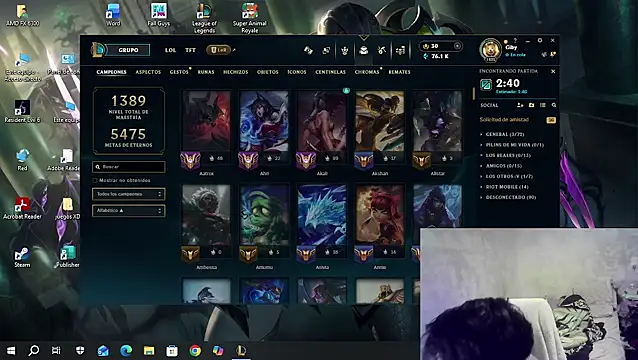Switch to ASPECTOS tab

(148, 72)
